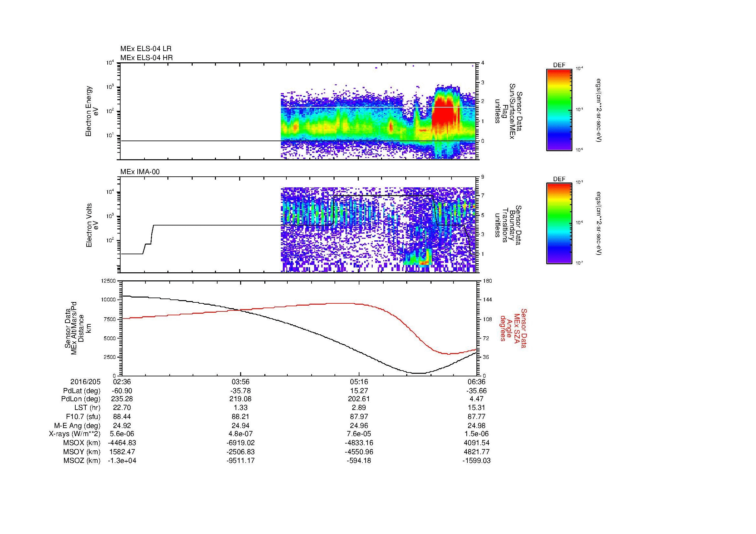Select the top DEF color bar
The width and height of the screenshot is (756, 534).
[559, 110]
